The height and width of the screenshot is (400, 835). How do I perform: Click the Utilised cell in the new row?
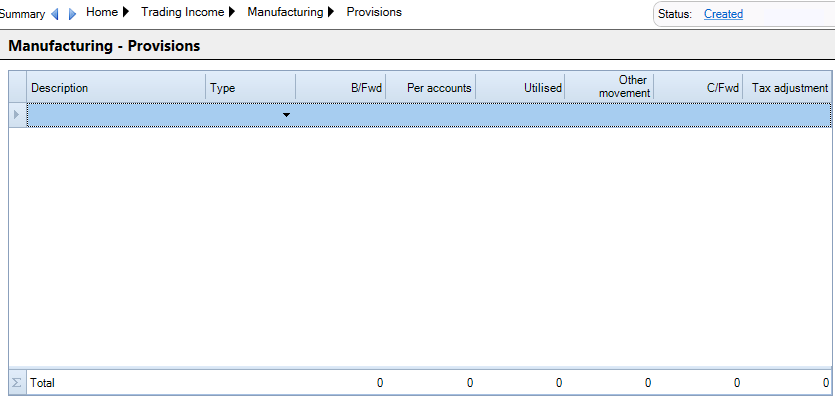pos(520,115)
